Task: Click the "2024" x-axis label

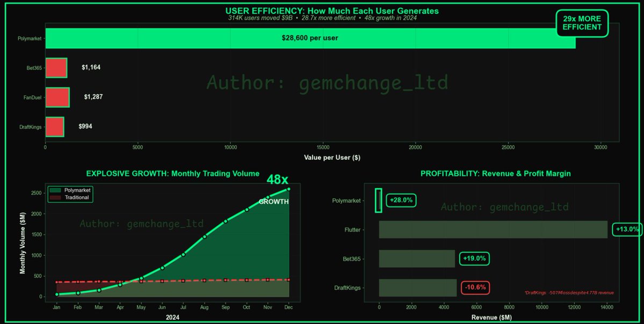Action: [172, 318]
